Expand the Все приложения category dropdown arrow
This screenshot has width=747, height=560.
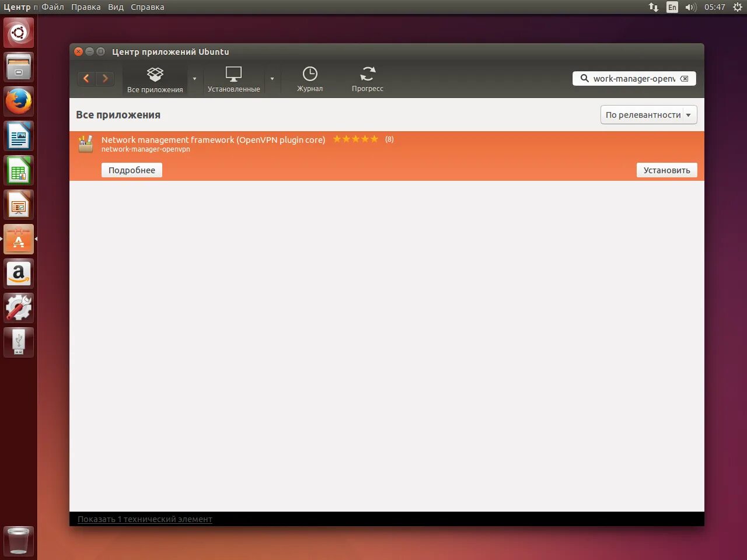pos(194,79)
